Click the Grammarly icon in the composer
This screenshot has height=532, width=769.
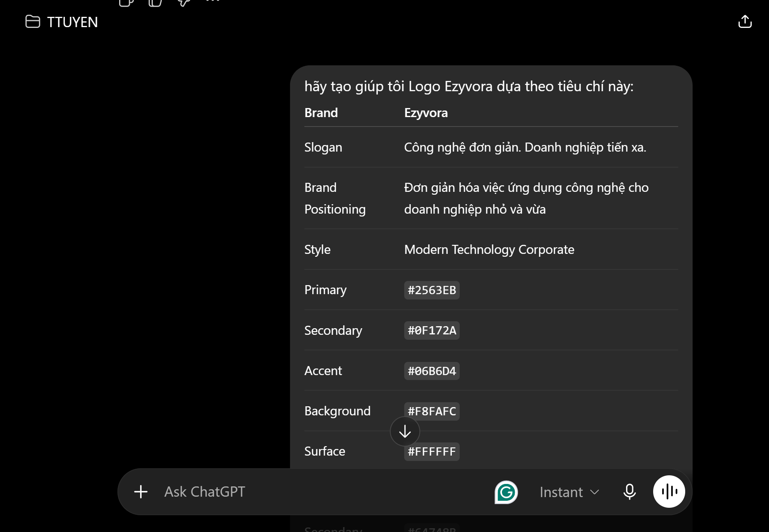click(506, 492)
